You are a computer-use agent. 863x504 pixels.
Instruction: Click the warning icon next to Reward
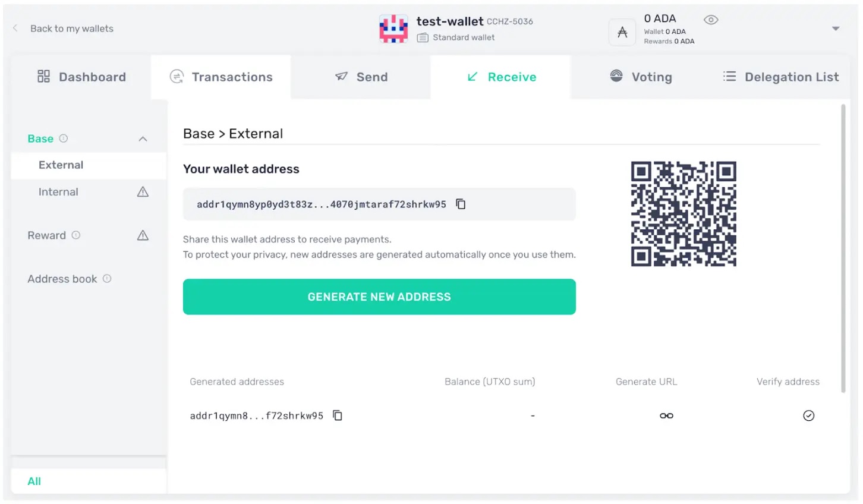pyautogui.click(x=143, y=235)
